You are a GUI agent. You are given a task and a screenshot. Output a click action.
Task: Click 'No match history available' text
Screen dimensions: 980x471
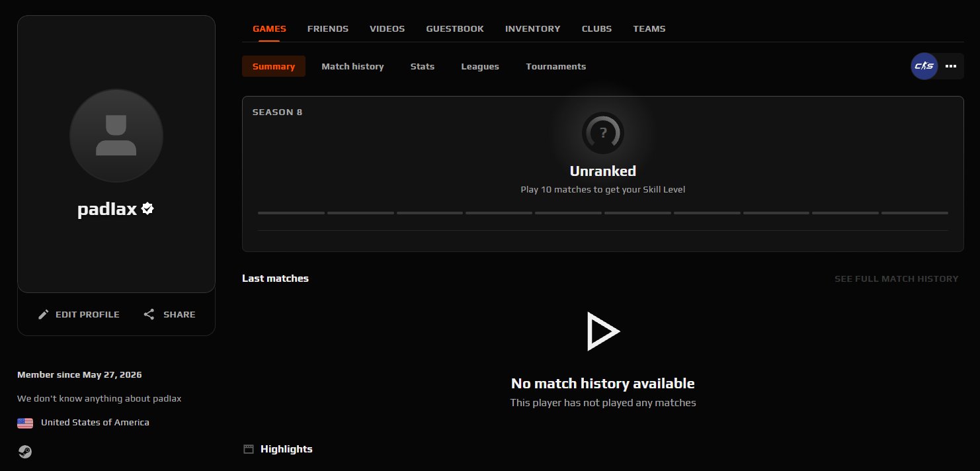pos(603,384)
